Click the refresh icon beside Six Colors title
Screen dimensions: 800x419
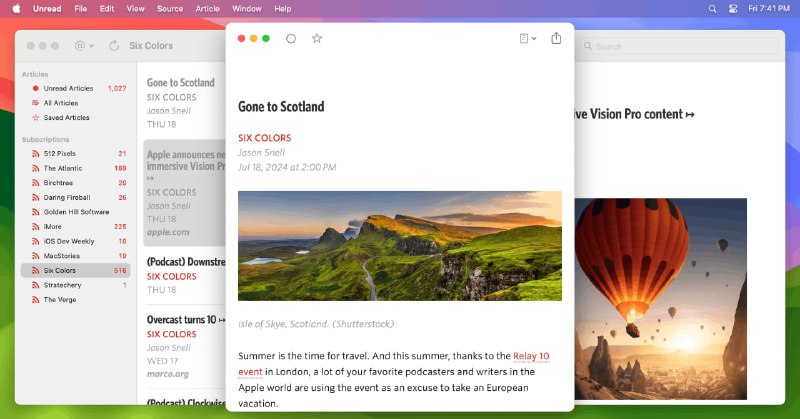point(114,46)
